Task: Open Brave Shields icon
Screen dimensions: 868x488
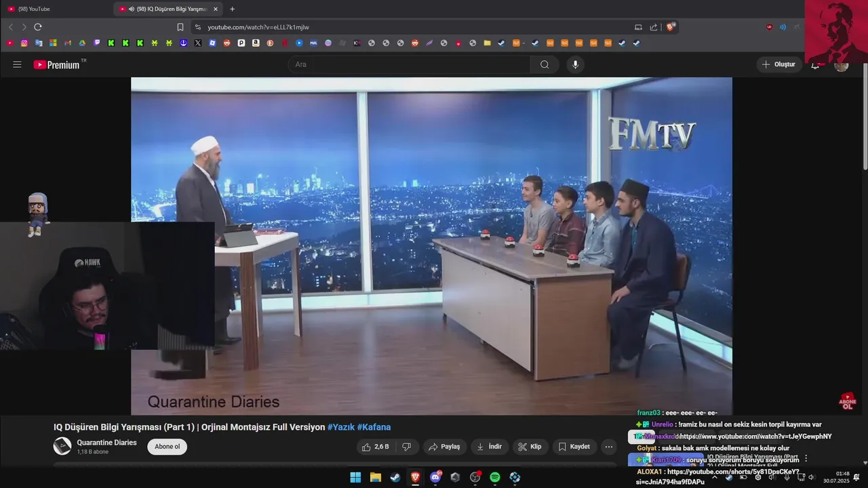Action: click(x=671, y=27)
